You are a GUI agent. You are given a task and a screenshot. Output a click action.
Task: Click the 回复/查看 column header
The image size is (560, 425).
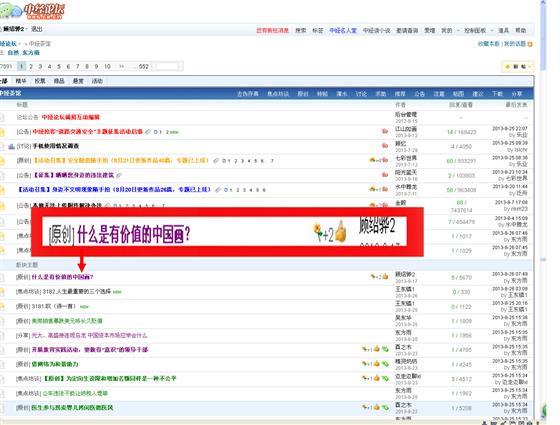[461, 105]
